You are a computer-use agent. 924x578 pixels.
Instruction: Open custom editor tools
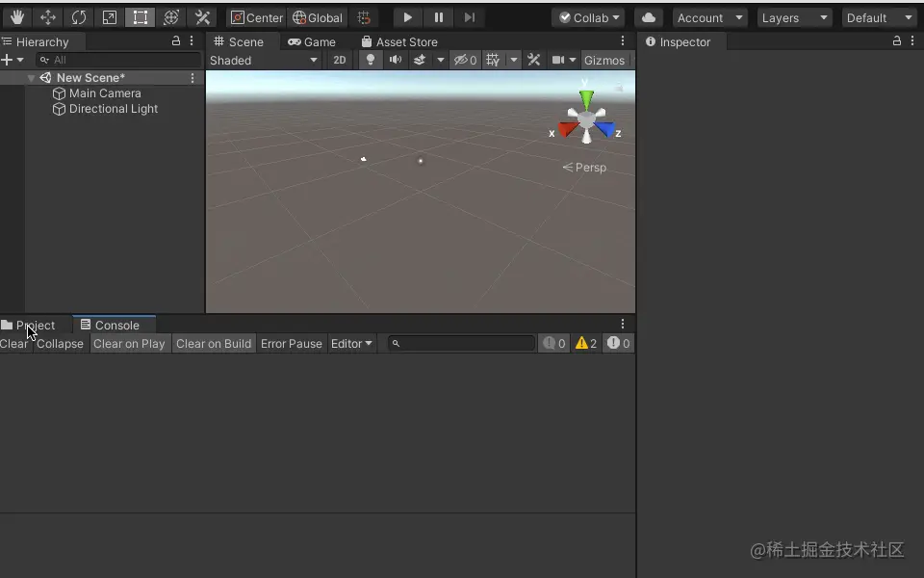(202, 17)
